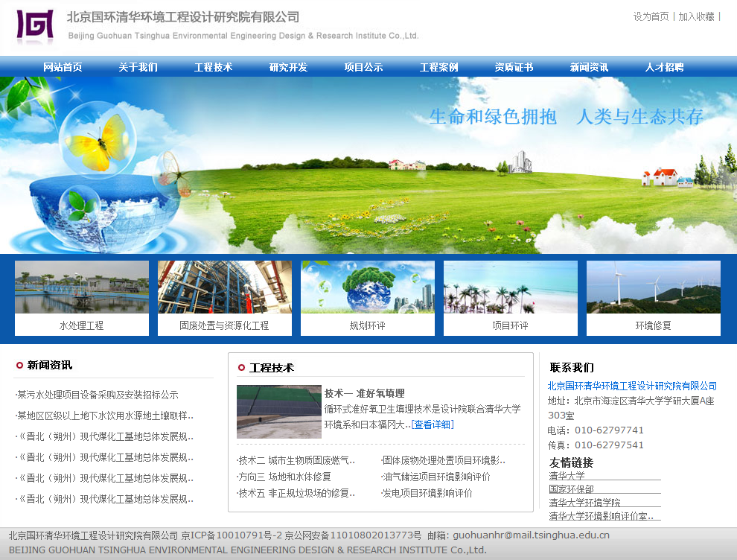This screenshot has width=737, height=560.
Task: Click footer email guohuanhr@mail.tsinghua.edu.cn
Action: [x=531, y=535]
